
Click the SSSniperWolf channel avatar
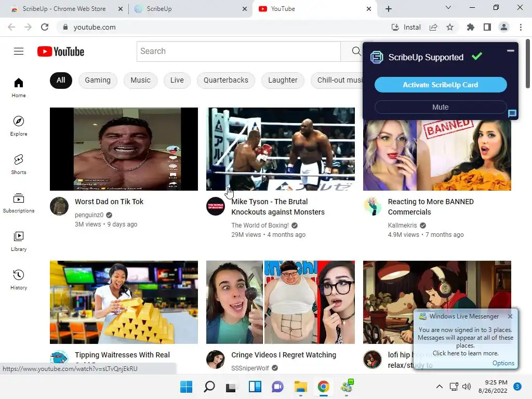(216, 360)
